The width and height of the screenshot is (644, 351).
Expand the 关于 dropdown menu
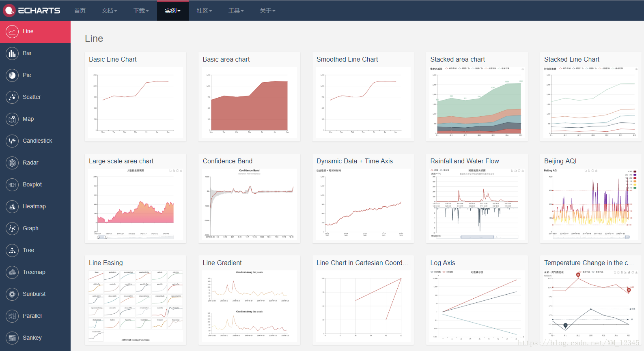tap(268, 11)
